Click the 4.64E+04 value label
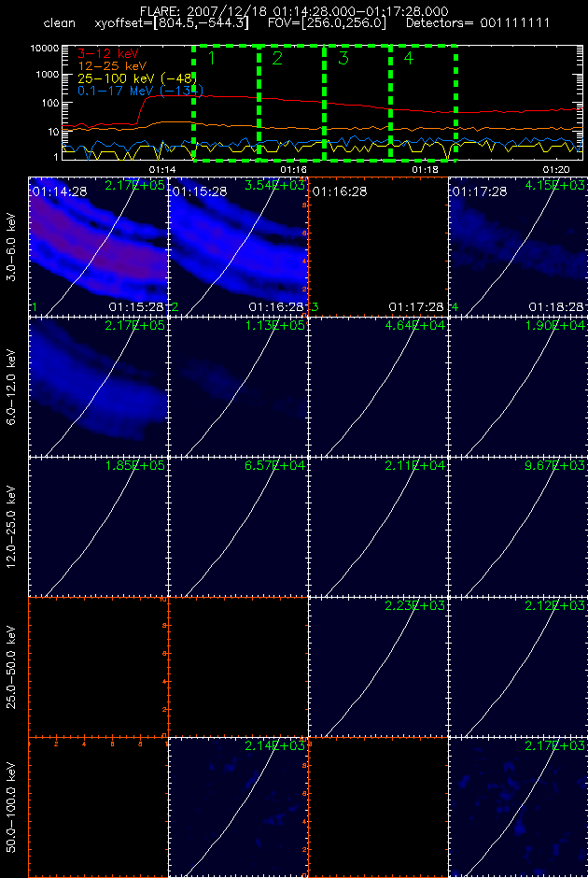588x878 pixels. tap(415, 325)
